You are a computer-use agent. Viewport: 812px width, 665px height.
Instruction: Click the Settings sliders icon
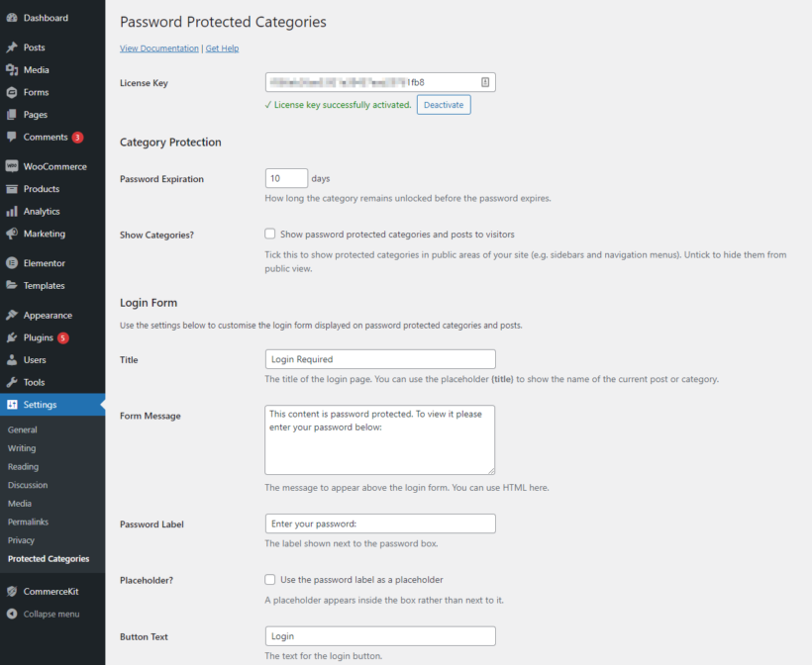12,405
